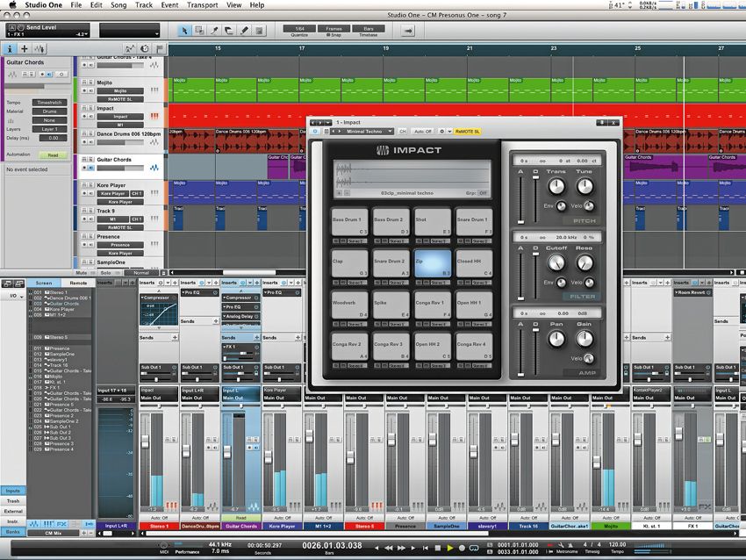Open the Song menu
Image resolution: width=746 pixels, height=560 pixels.
pos(118,5)
